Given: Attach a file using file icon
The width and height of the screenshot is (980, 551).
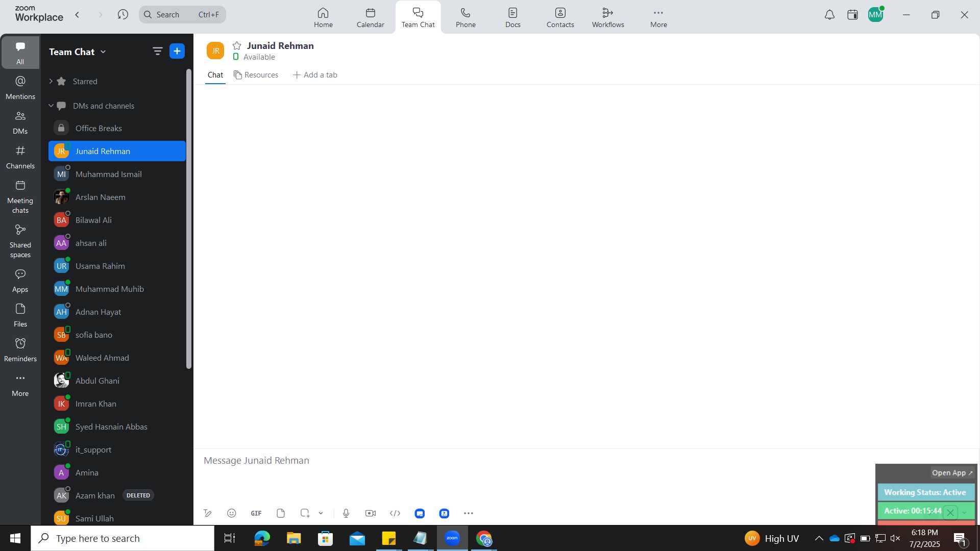Looking at the screenshot, I should [281, 513].
